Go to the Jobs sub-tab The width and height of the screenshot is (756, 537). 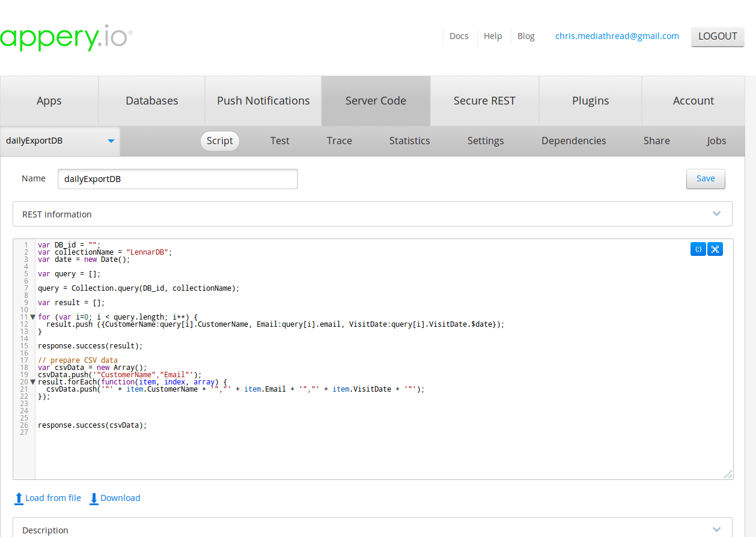716,141
